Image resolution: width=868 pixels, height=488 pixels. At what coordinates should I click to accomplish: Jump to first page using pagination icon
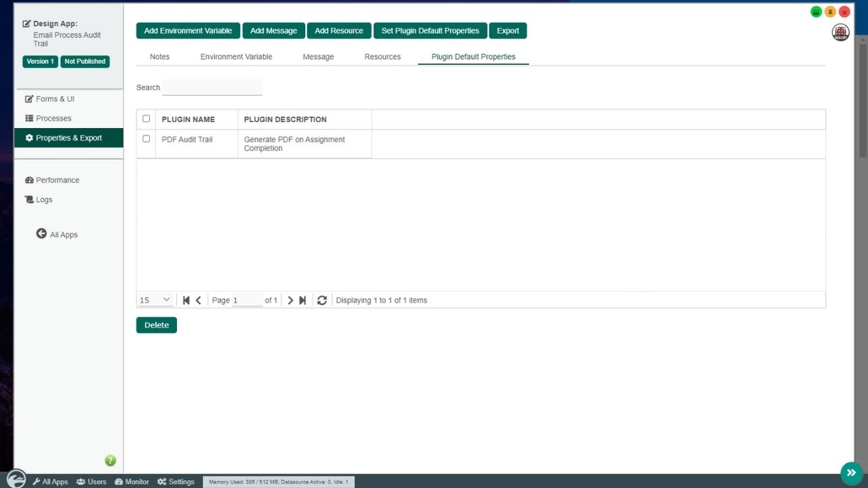pyautogui.click(x=186, y=300)
